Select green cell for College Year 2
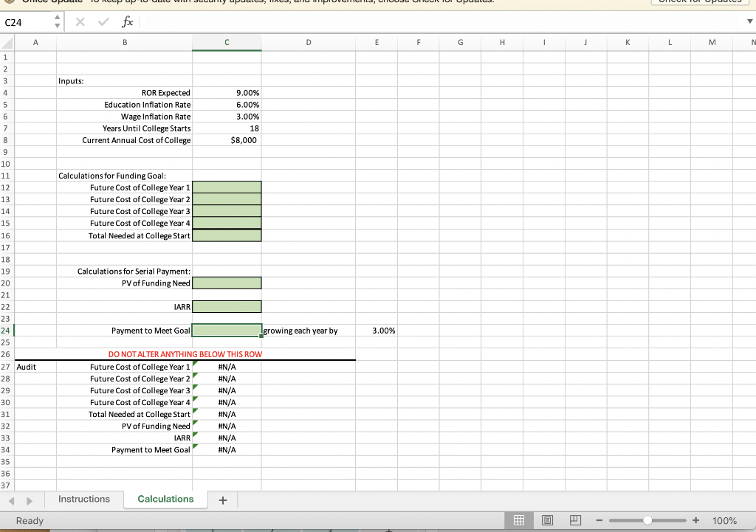Viewport: 756px width, 532px height. tap(227, 199)
